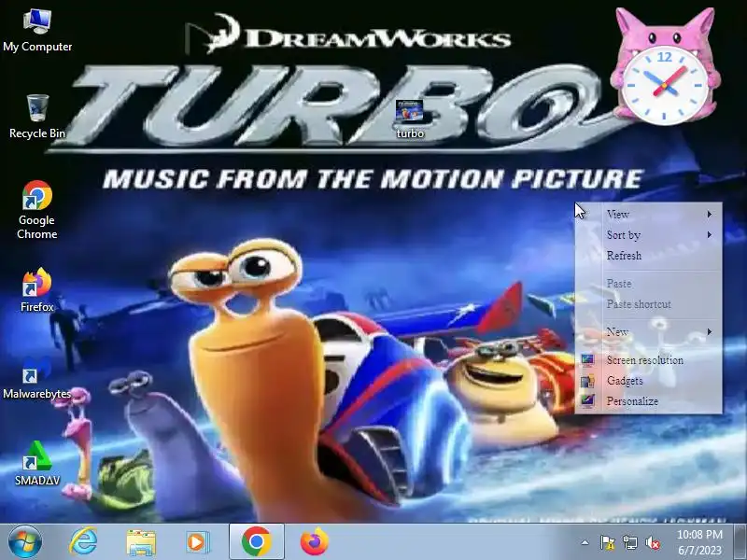Click the Gadgets menu icon
Screen dimensions: 747x560
[587, 381]
